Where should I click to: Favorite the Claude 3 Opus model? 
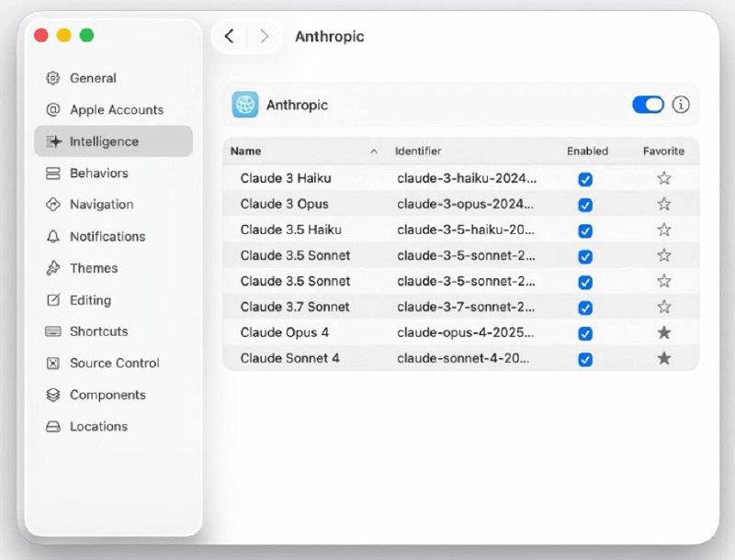[663, 204]
